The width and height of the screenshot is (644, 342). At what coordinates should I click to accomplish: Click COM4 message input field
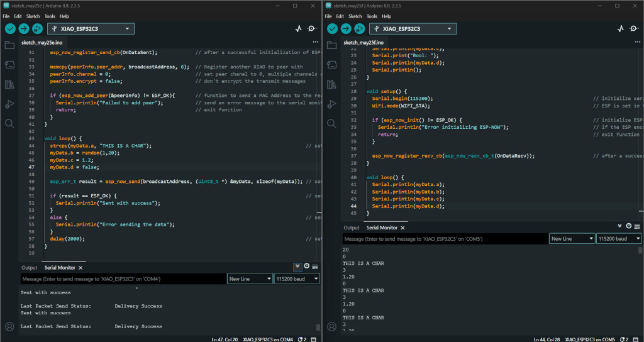click(123, 279)
